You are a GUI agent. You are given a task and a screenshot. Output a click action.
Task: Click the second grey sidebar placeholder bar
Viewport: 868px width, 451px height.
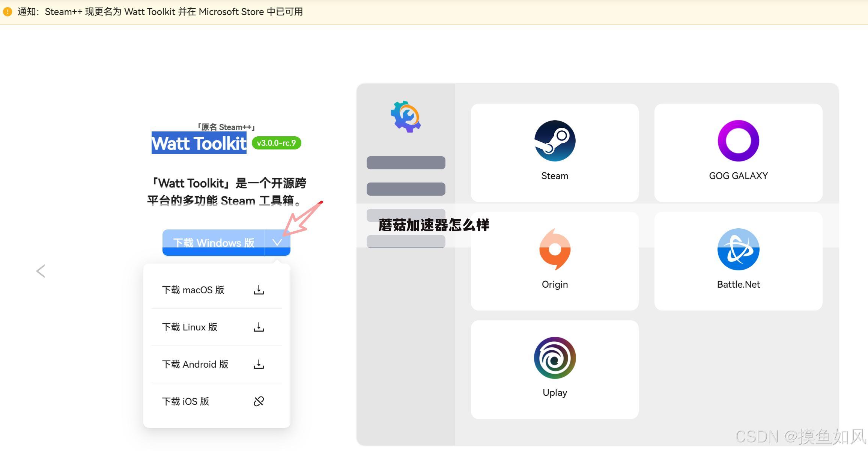(406, 189)
